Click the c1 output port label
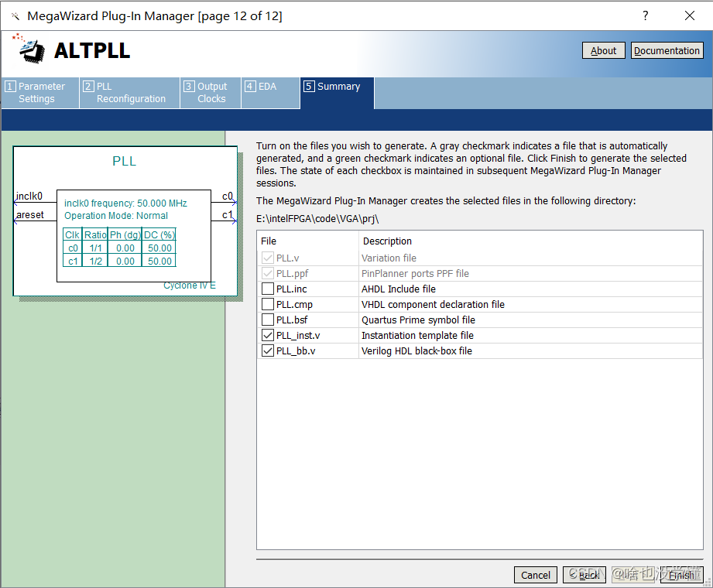 [x=228, y=214]
